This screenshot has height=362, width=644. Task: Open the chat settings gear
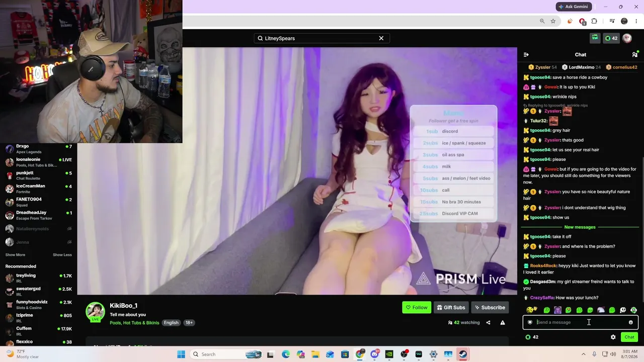point(613,337)
